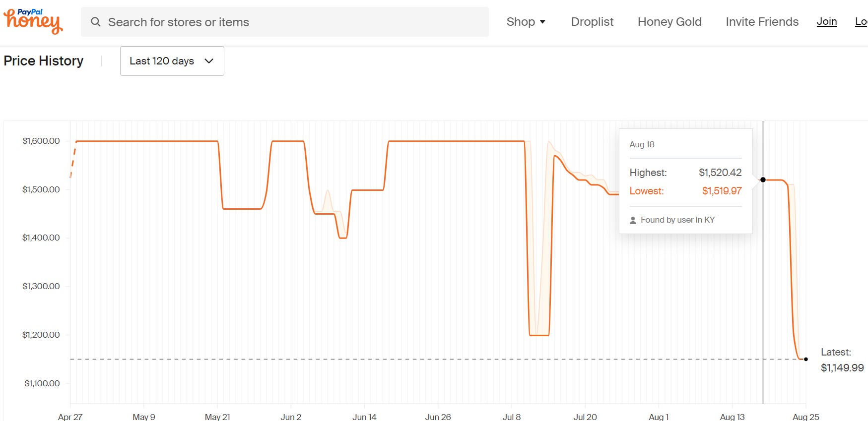The image size is (868, 421).
Task: Open Invite Friends
Action: [x=762, y=22]
